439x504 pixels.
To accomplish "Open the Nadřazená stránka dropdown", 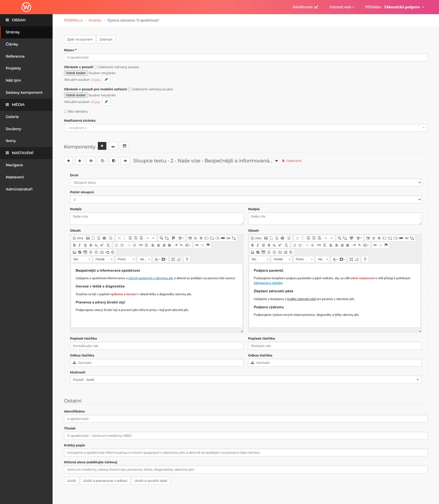I will 246,128.
